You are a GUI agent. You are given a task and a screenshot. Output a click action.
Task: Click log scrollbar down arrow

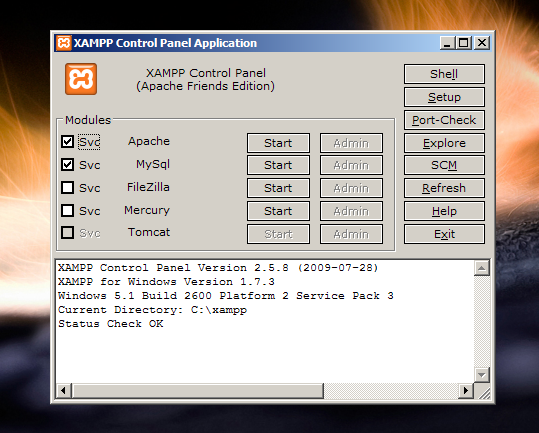click(x=482, y=375)
